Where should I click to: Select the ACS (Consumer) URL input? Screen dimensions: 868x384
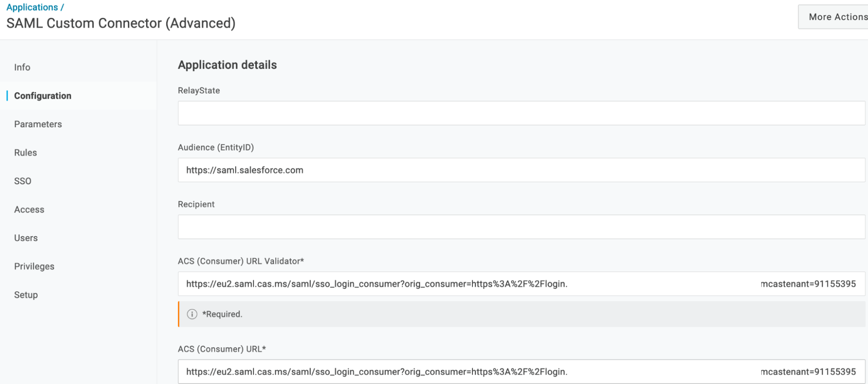click(x=521, y=372)
